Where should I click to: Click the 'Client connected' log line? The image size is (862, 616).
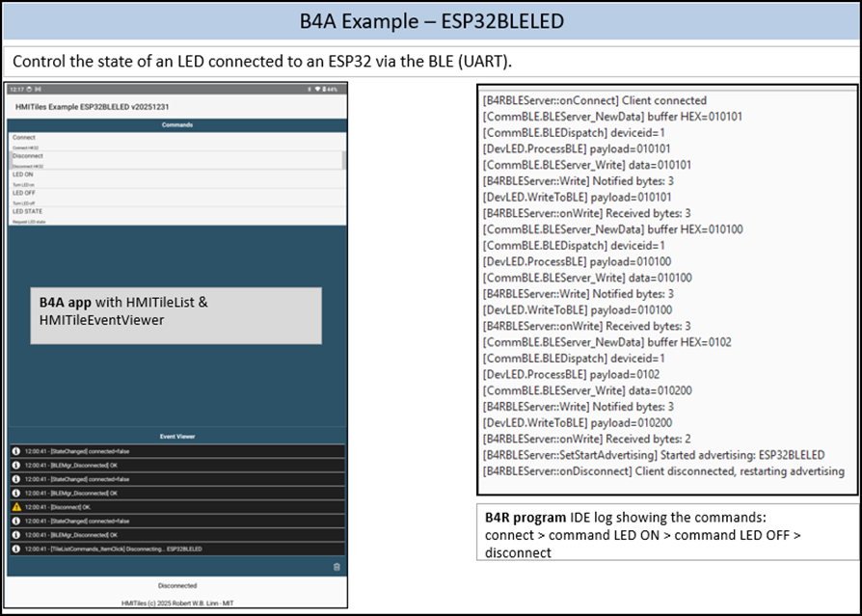click(594, 100)
